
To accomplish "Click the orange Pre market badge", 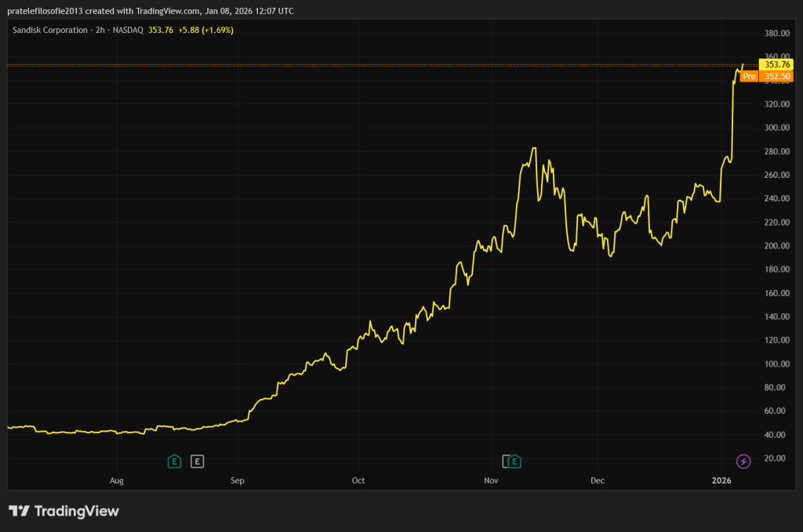I will click(749, 76).
